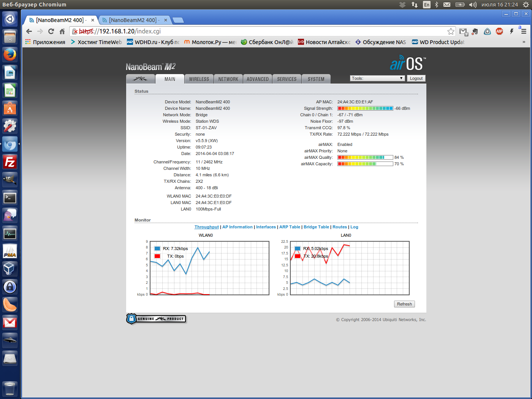Open the network indicator in the top panel
532x399 pixels.
click(415, 5)
